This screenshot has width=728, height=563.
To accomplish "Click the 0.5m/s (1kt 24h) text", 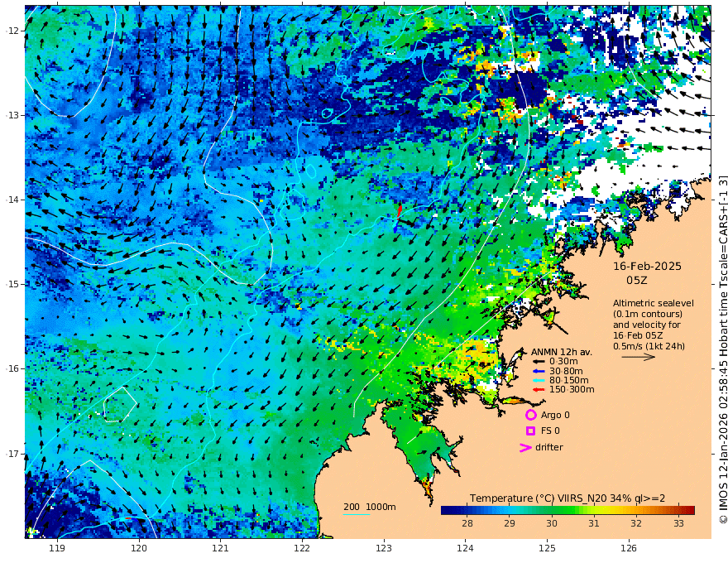I will pos(649,346).
